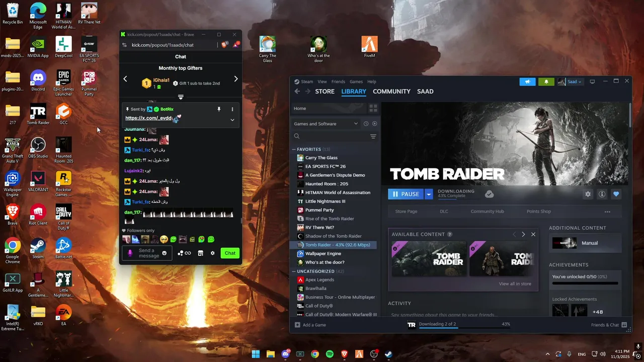Show next monthly top gifter
Viewport: 644px width, 362px height.
pos(235,79)
